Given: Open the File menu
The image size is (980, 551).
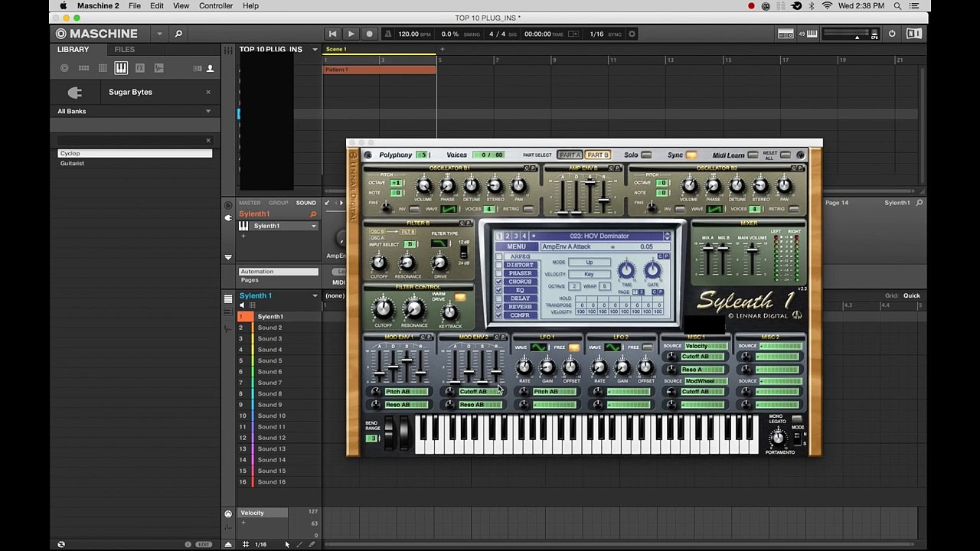Looking at the screenshot, I should (134, 6).
